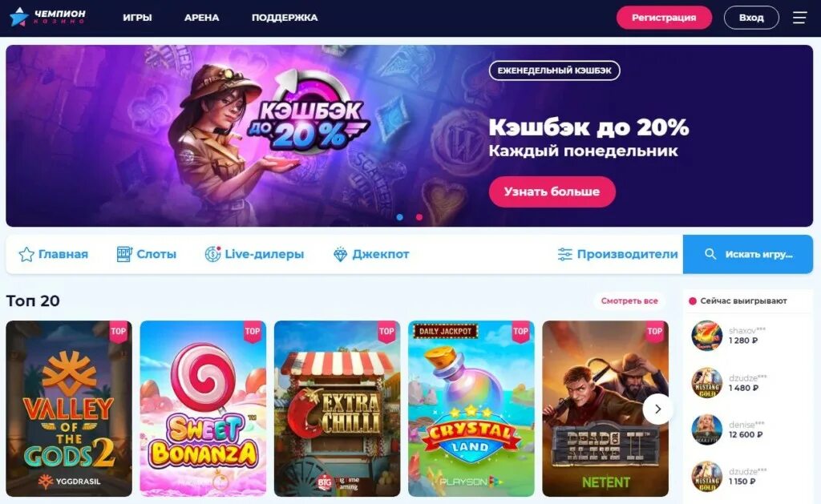Open the Sweet Bonanza game thumbnail
The width and height of the screenshot is (821, 504).
[203, 408]
